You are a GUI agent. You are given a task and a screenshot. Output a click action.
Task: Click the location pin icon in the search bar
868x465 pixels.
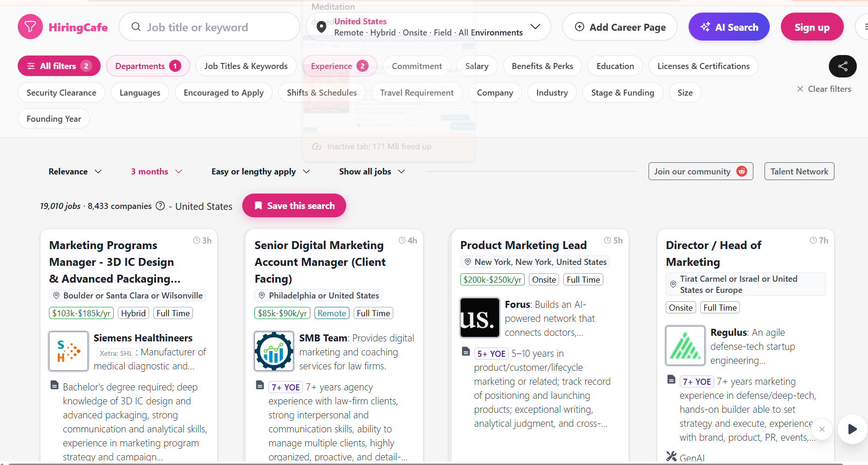[x=321, y=27]
